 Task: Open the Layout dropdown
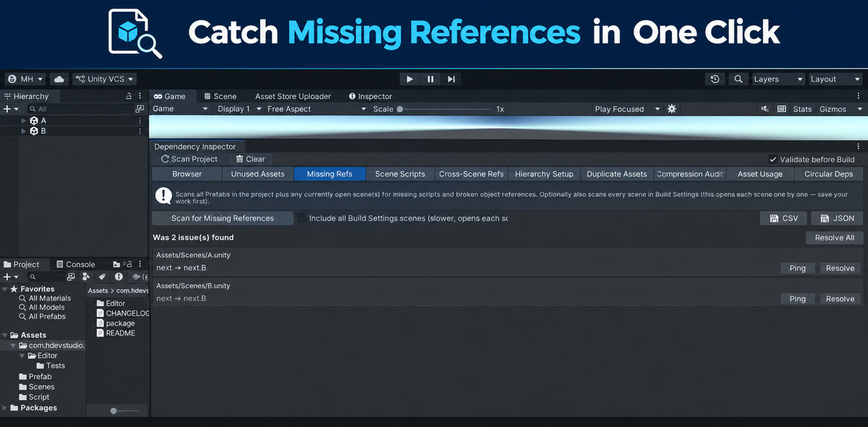pos(835,79)
